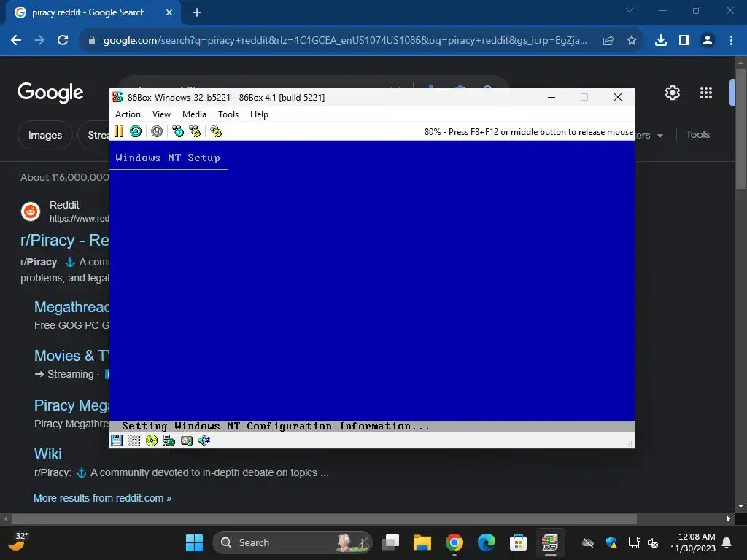Click the Chrome vertical scrollbar thumb

(x=740, y=128)
